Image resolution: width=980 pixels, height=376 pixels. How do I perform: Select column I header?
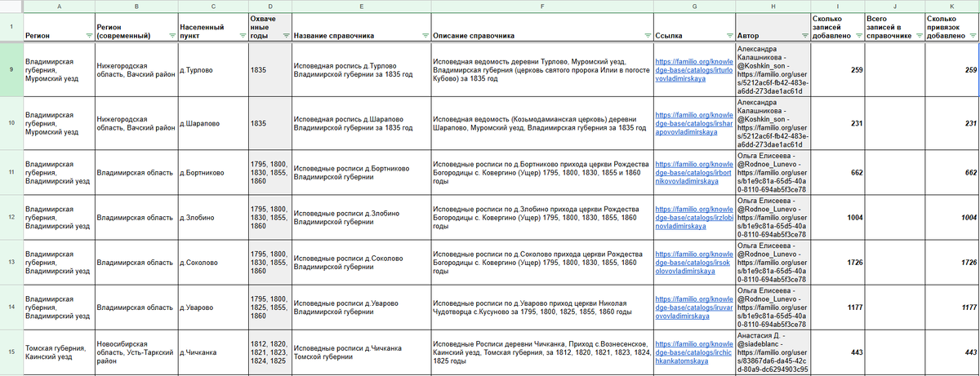836,6
